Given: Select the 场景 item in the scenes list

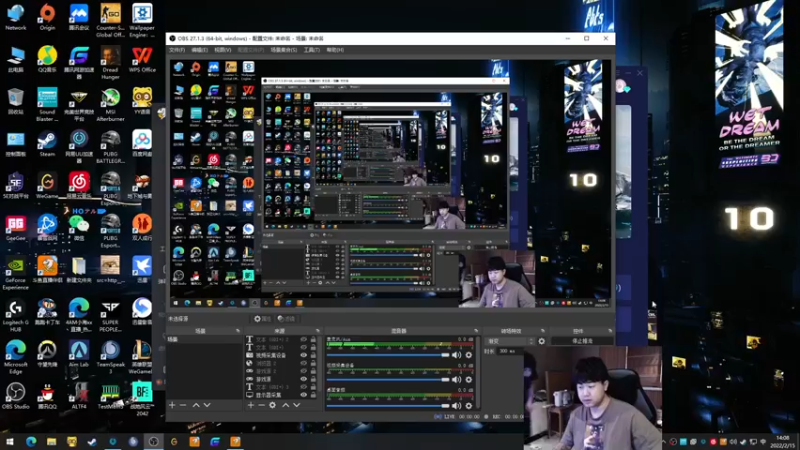Looking at the screenshot, I should (x=204, y=339).
